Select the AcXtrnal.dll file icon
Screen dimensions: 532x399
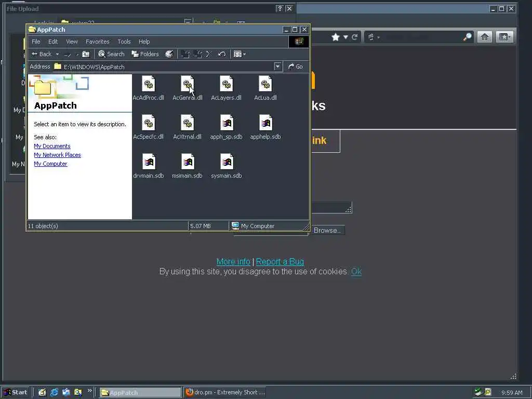187,123
